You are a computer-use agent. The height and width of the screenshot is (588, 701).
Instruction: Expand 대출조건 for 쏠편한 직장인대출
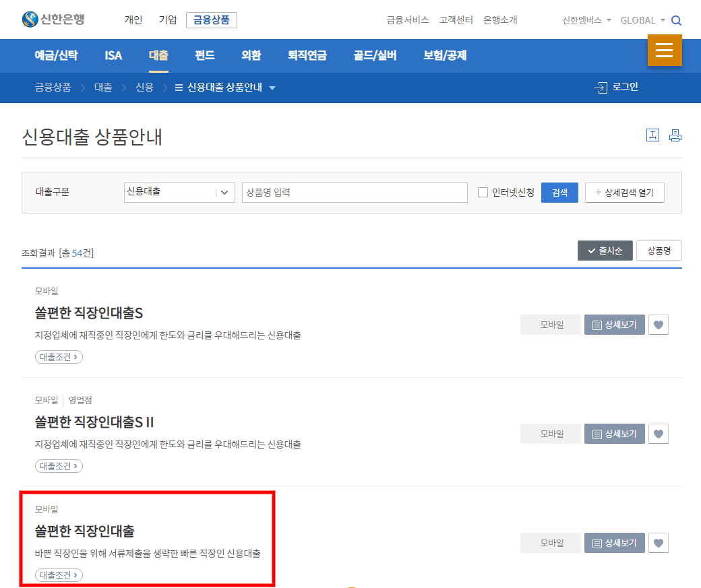[59, 575]
